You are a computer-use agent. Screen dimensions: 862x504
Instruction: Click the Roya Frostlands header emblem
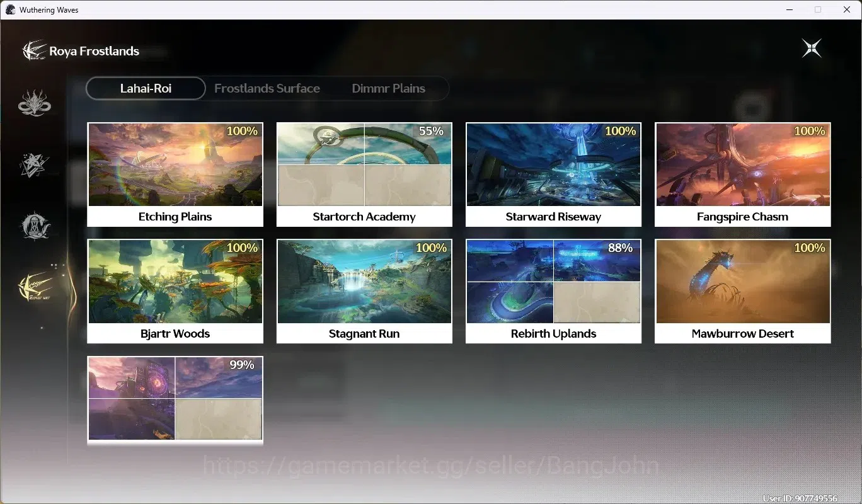pos(34,50)
